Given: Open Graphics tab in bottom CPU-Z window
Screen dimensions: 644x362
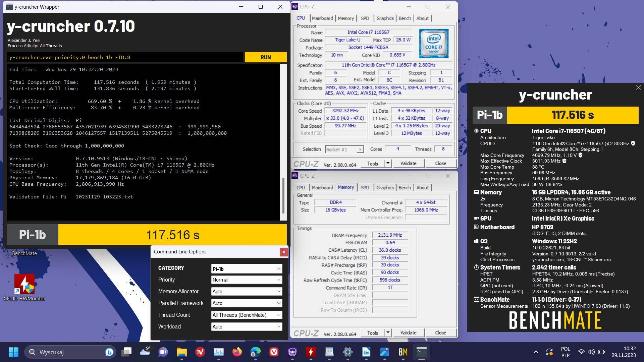Looking at the screenshot, I should pyautogui.click(x=385, y=188).
